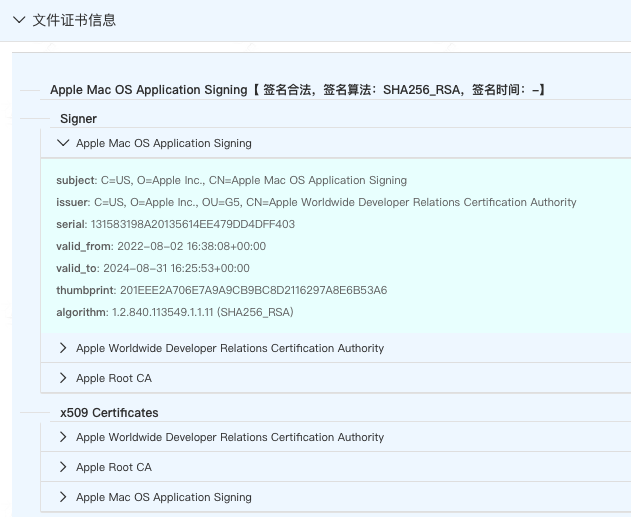This screenshot has height=517, width=631.
Task: Expand Signer's Apple Worldwide Developer Relations chevron
Action: click(63, 348)
